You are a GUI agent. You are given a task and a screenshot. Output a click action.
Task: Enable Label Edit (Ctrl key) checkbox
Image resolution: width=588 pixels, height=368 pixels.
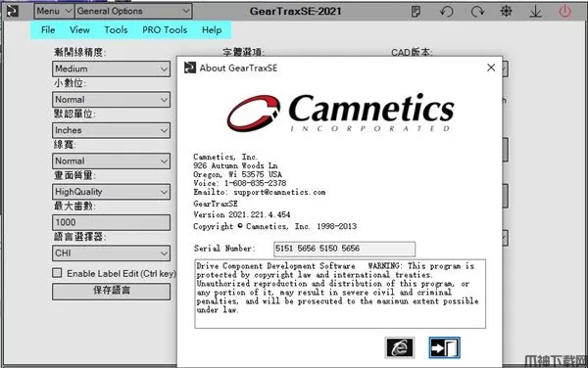57,272
